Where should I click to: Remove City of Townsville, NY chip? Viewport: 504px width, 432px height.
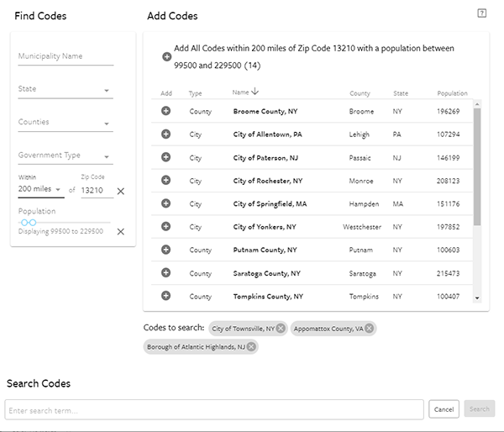click(x=281, y=329)
